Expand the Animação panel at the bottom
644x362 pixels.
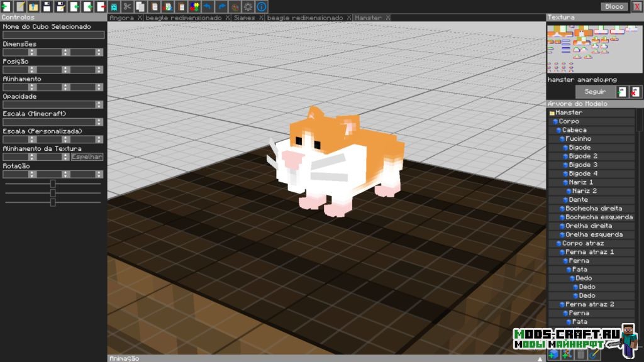(540, 359)
